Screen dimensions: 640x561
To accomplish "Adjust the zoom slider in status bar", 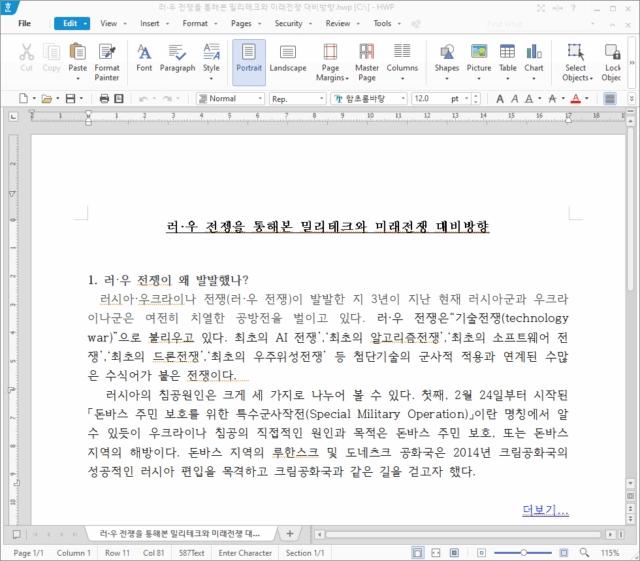I will [x=523, y=553].
